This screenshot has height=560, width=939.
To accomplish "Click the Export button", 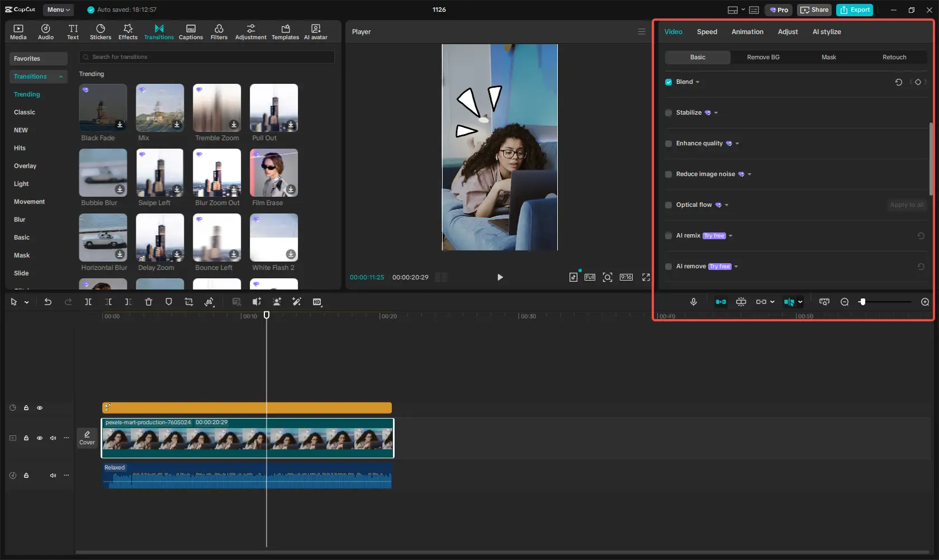I will pos(854,10).
